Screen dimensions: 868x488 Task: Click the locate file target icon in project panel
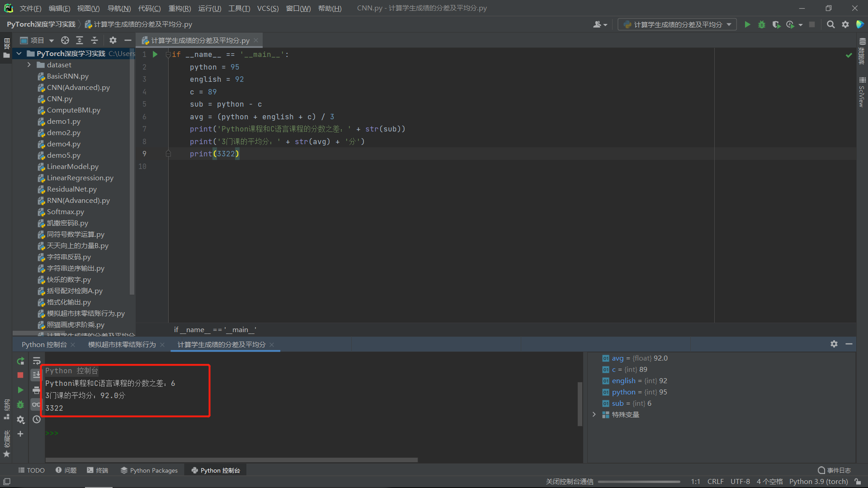[x=65, y=41]
